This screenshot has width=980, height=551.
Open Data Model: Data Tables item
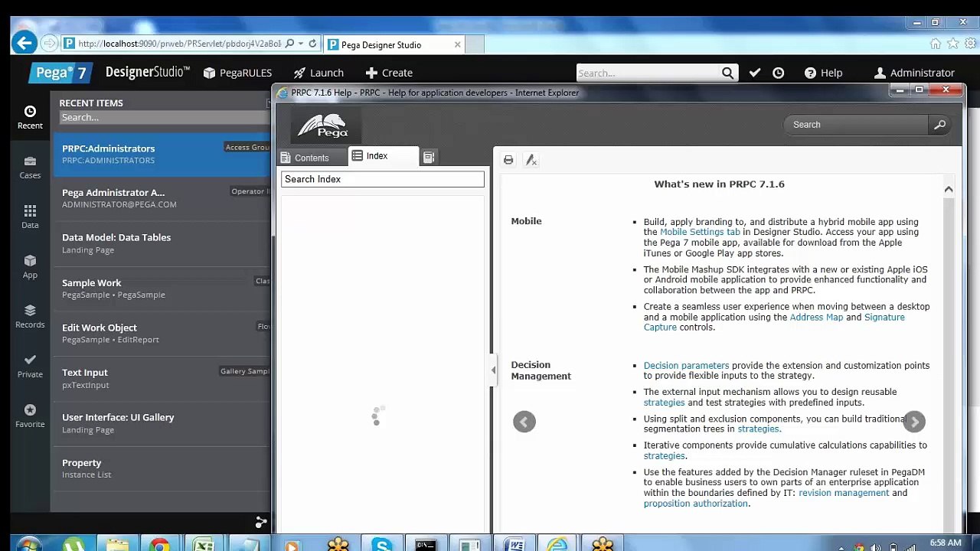coord(161,243)
